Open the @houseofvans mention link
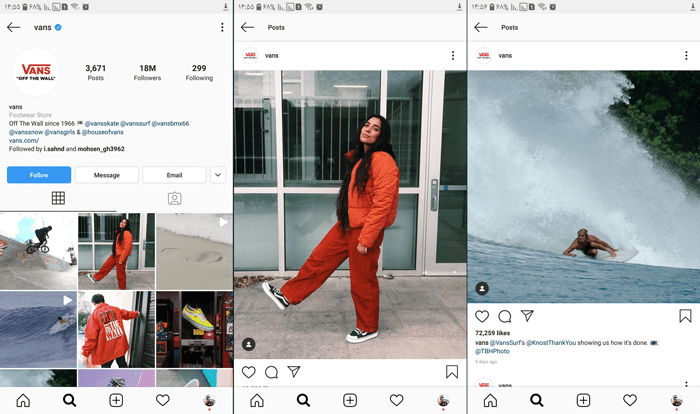Screen dimensions: 700x414 coord(103,132)
